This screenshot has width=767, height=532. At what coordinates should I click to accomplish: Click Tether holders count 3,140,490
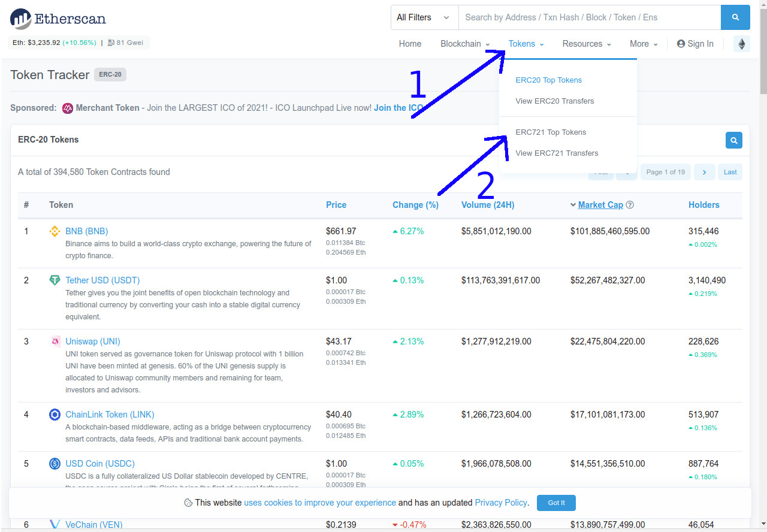coord(707,280)
